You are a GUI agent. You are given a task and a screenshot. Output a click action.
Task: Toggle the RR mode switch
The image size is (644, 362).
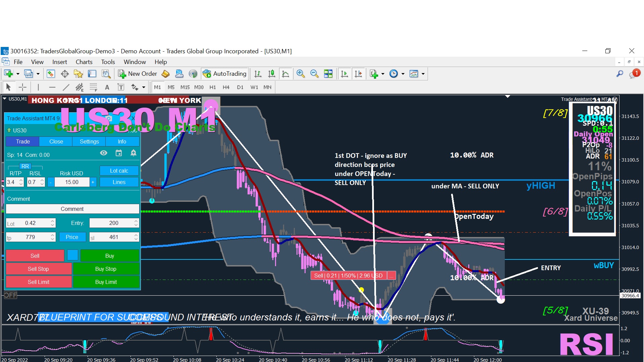click(x=25, y=166)
